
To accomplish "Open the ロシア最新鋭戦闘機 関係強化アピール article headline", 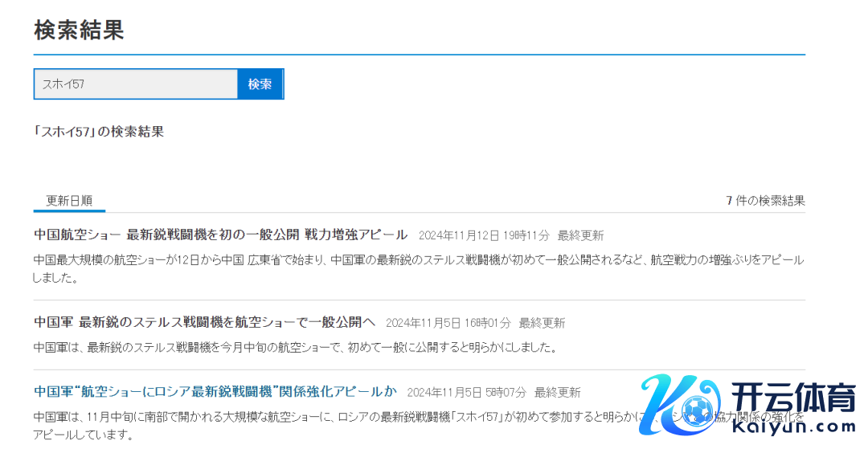I will (x=215, y=392).
